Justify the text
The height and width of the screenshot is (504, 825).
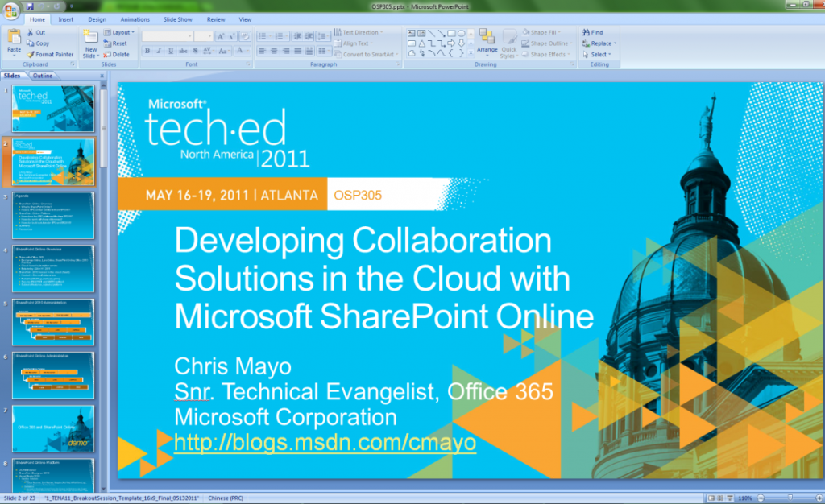pos(298,51)
